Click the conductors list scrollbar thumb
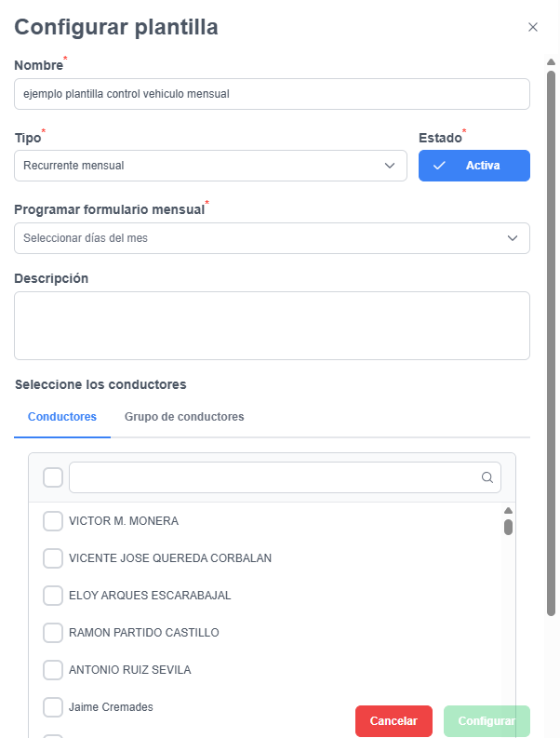This screenshot has width=560, height=738. (508, 527)
